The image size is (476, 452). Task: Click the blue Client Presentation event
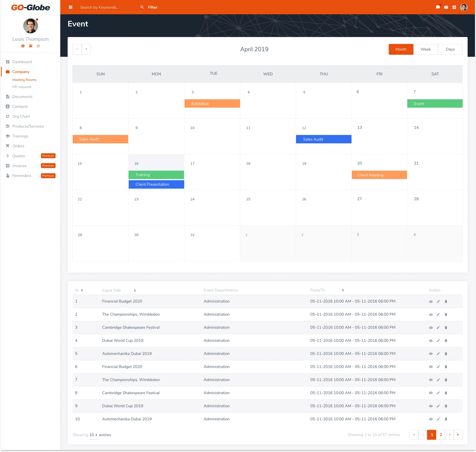tap(156, 184)
